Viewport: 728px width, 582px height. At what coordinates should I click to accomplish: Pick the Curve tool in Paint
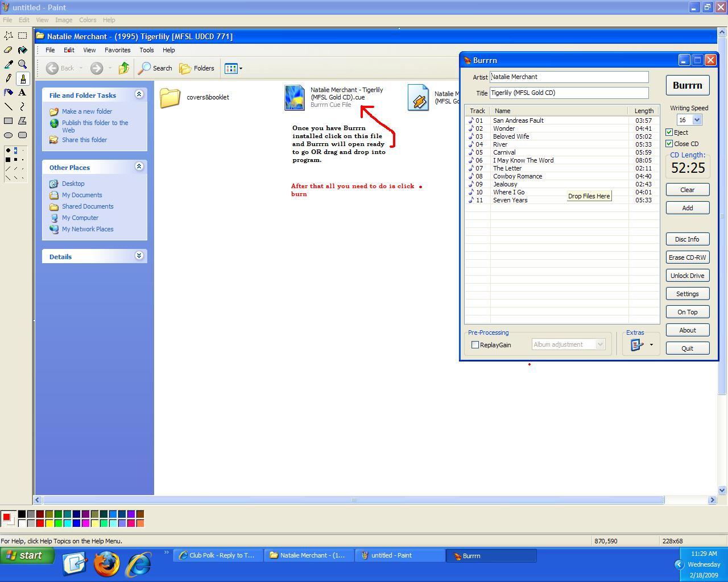[x=23, y=106]
